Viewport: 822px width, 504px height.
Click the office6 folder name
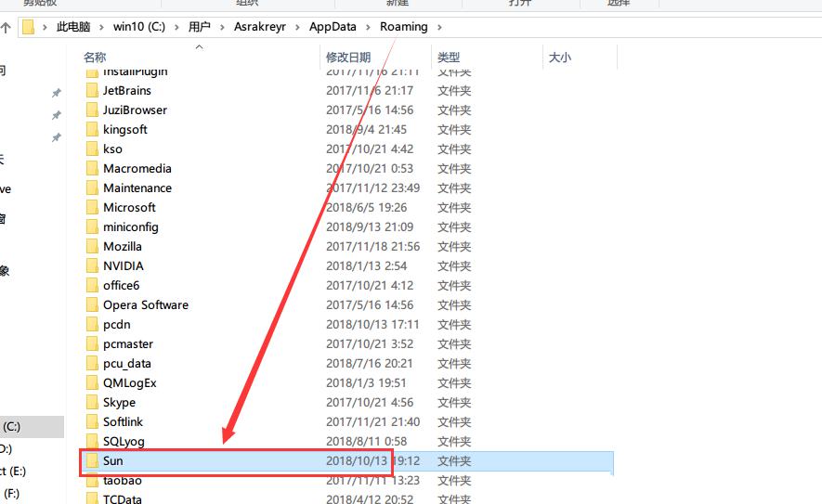coord(121,286)
